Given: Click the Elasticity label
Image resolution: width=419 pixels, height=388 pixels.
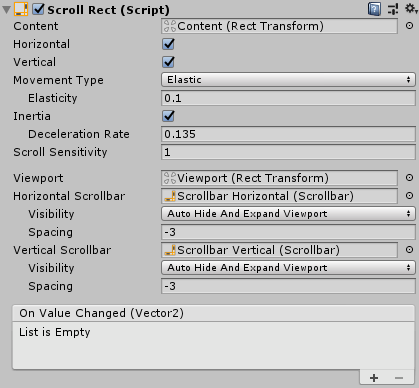Looking at the screenshot, I should click(x=53, y=98).
